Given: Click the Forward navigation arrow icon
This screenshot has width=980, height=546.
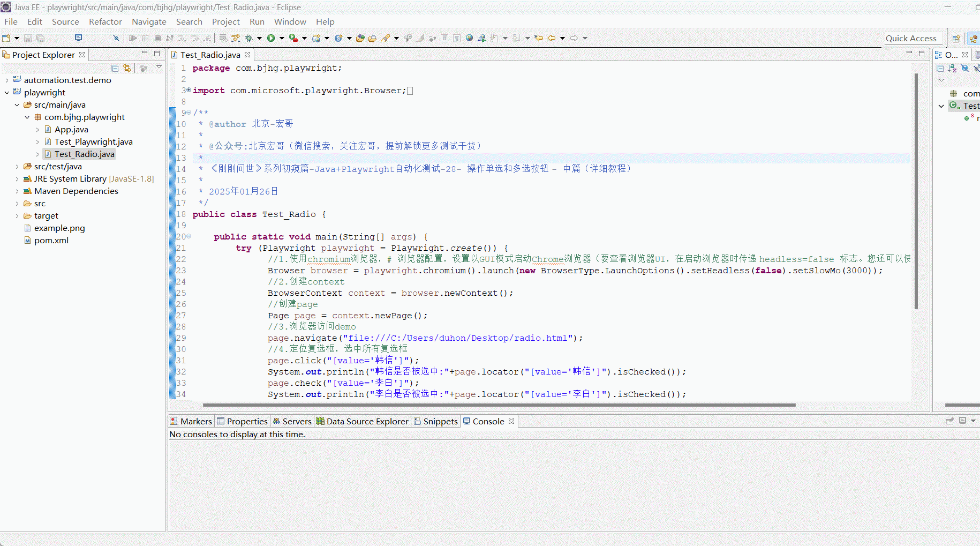Looking at the screenshot, I should tap(574, 38).
